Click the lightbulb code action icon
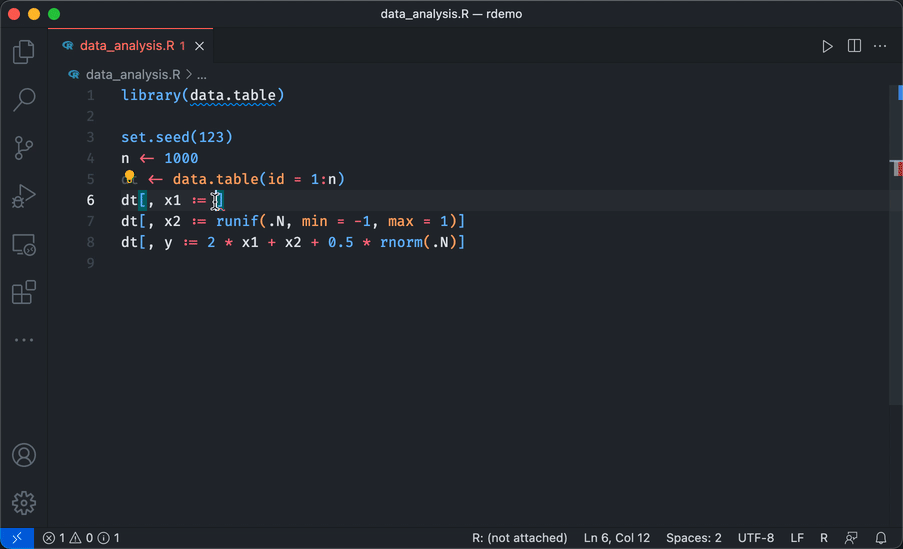This screenshot has height=549, width=903. [x=129, y=178]
